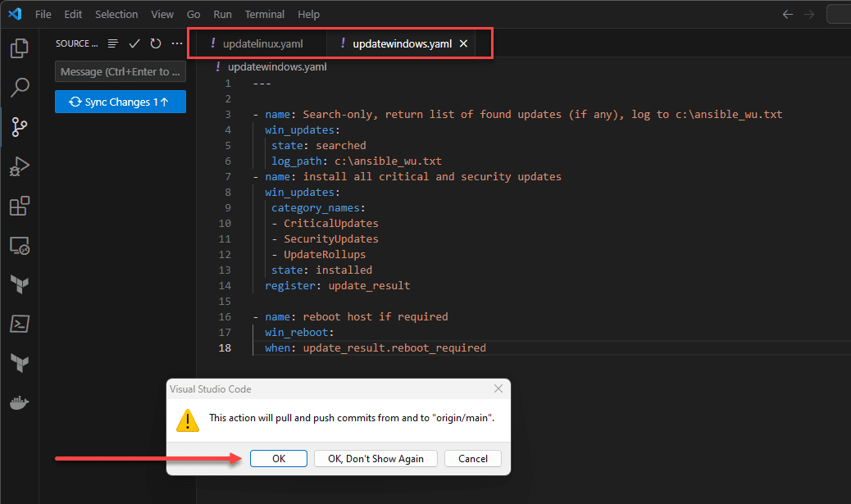
Task: Open the Terminal menu
Action: pyautogui.click(x=265, y=14)
